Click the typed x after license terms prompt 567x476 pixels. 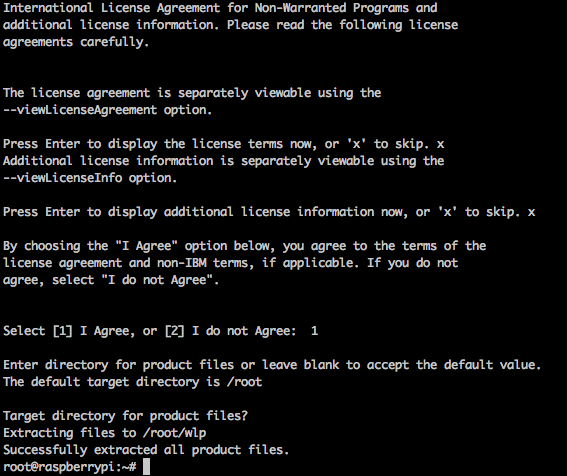440,144
